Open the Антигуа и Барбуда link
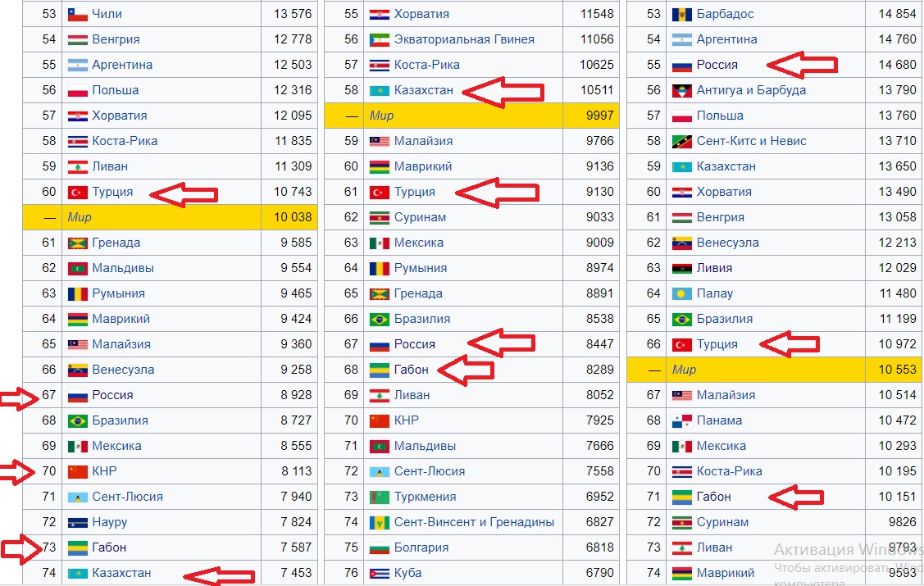The width and height of the screenshot is (924, 586). point(751,91)
